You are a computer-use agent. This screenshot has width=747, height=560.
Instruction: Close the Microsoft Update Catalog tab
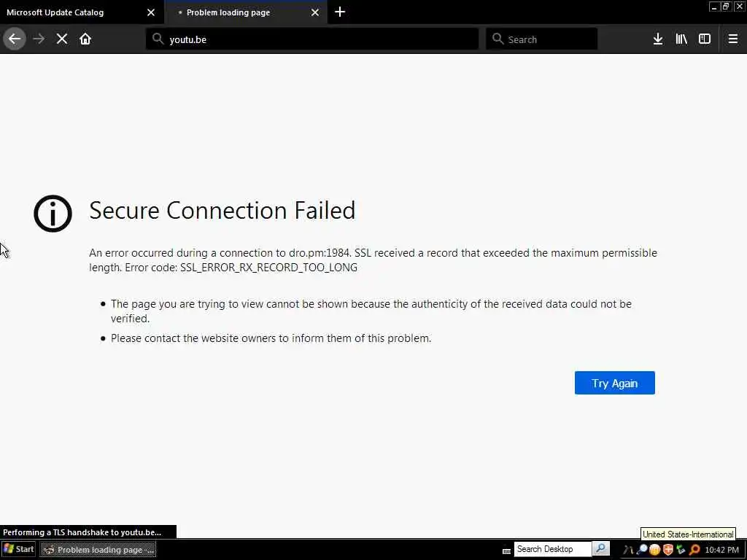(x=151, y=12)
